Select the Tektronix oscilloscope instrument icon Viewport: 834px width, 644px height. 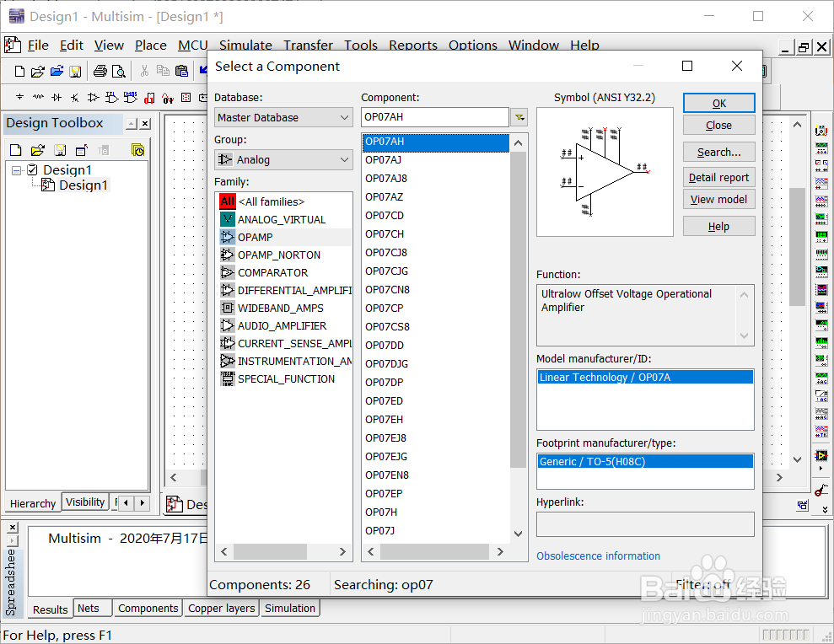[x=821, y=432]
